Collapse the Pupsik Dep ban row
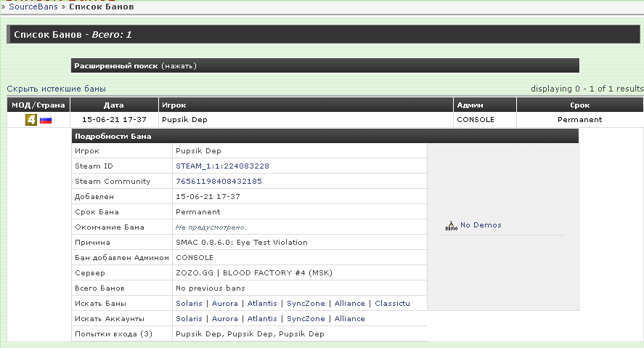This screenshot has height=348, width=644. tap(184, 120)
